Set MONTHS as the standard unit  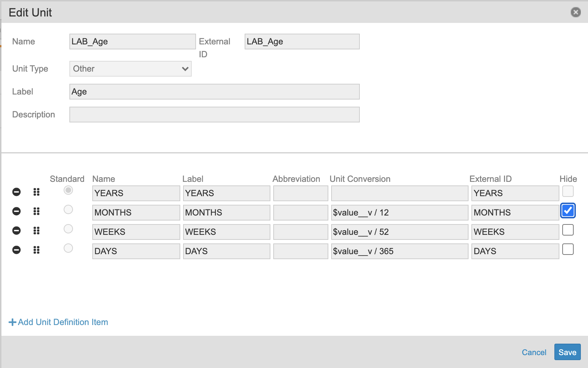pyautogui.click(x=68, y=209)
